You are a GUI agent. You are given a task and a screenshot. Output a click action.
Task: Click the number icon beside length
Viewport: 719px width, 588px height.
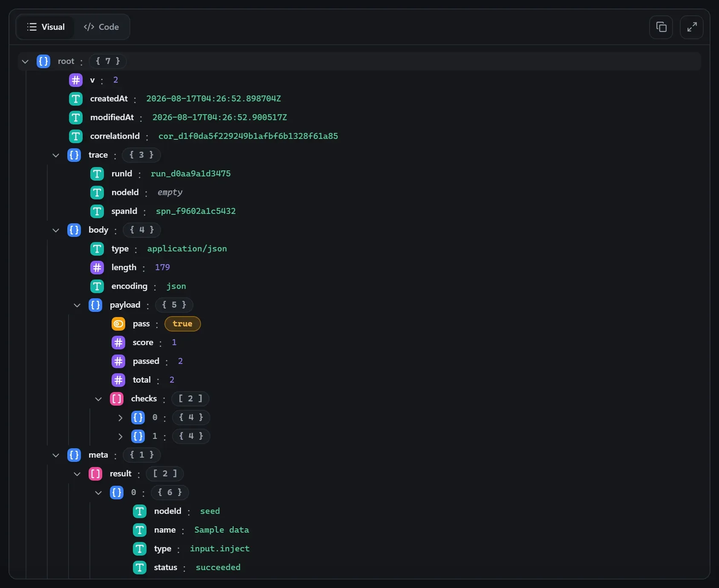97,268
